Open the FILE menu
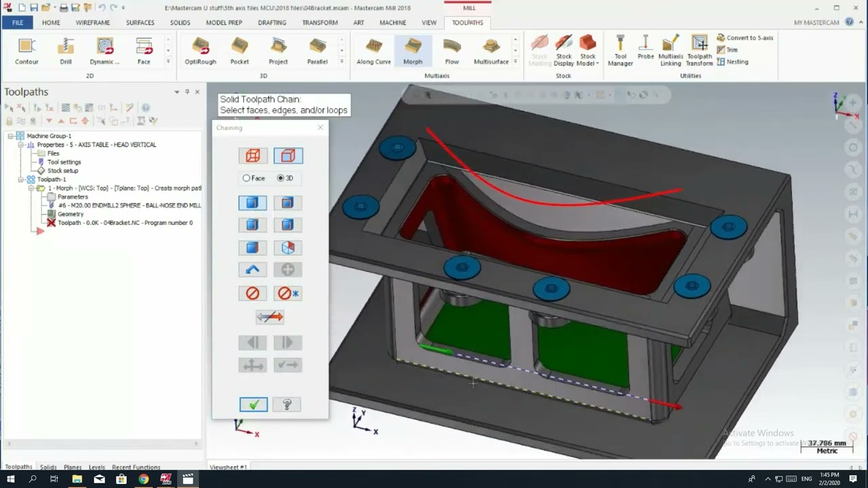Viewport: 868px width, 488px height. click(18, 22)
